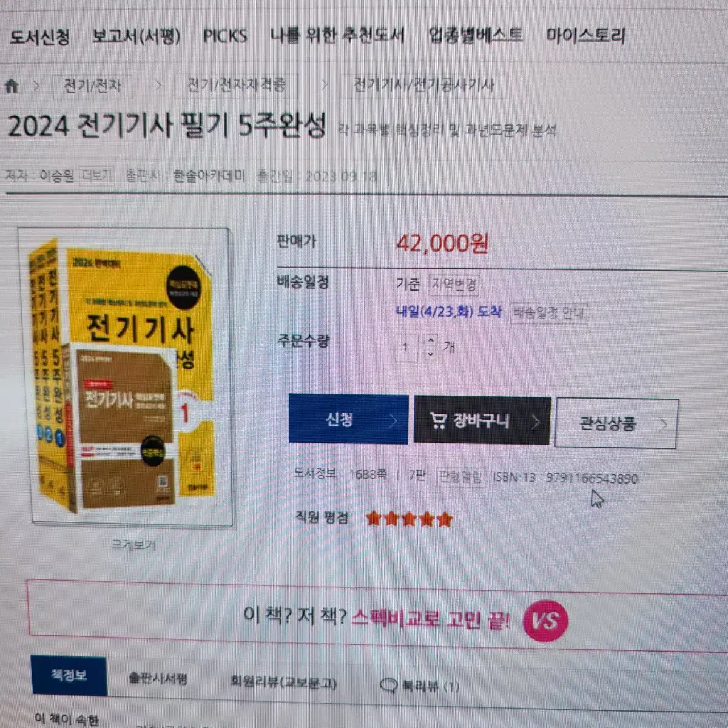Go to the home icon in breadcrumb
728x728 pixels.
point(12,86)
